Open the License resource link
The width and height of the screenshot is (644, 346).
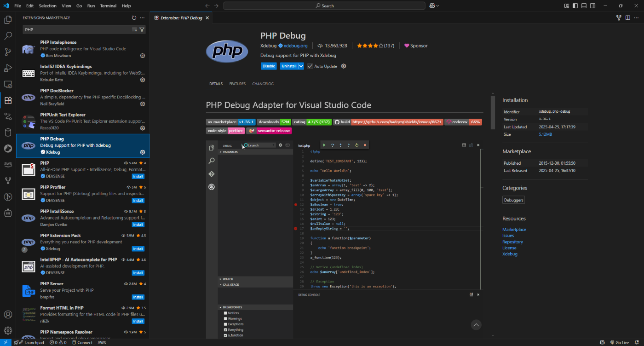point(509,248)
